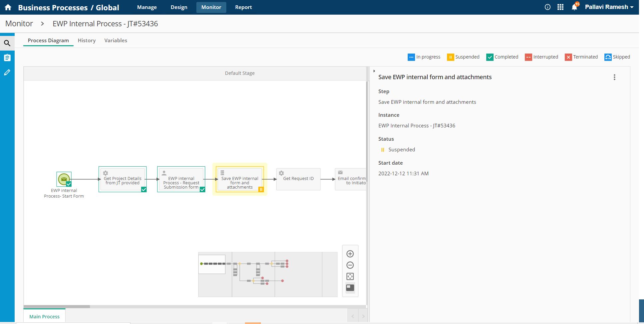Image resolution: width=644 pixels, height=324 pixels.
Task: Open the three-dot menu for step details
Action: tap(614, 77)
